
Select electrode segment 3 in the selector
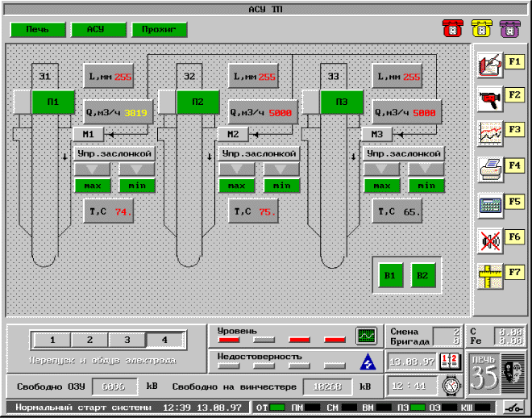pyautogui.click(x=127, y=340)
